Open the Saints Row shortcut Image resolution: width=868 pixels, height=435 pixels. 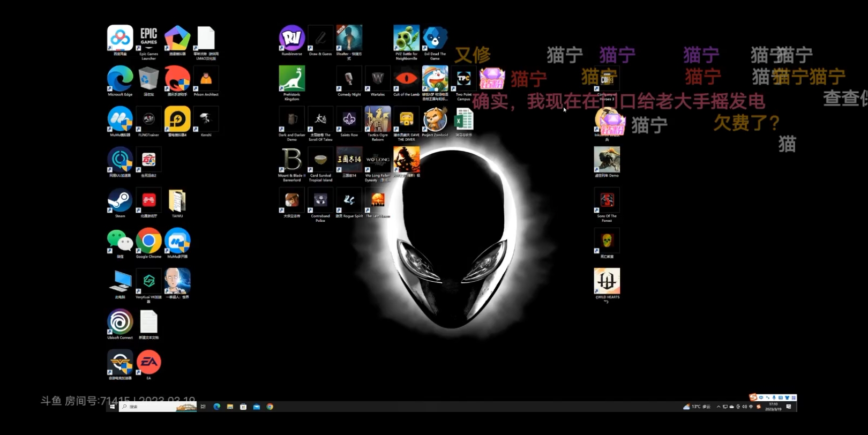349,122
